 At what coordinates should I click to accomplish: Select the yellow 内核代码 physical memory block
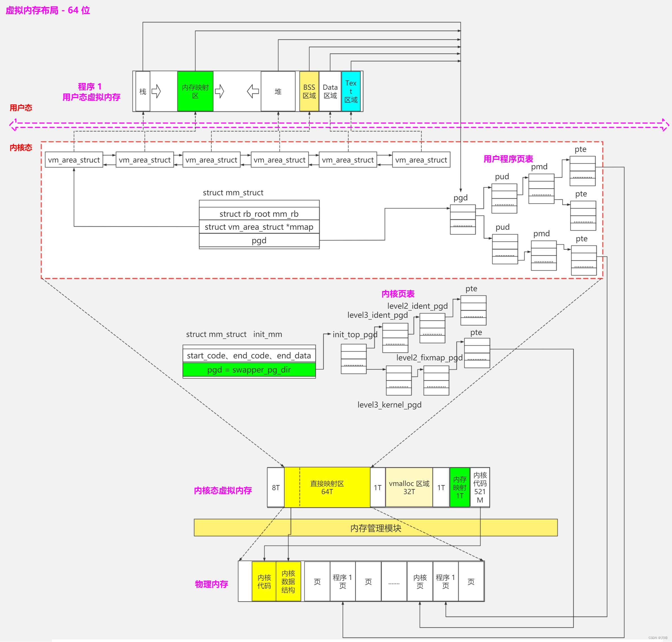264,581
